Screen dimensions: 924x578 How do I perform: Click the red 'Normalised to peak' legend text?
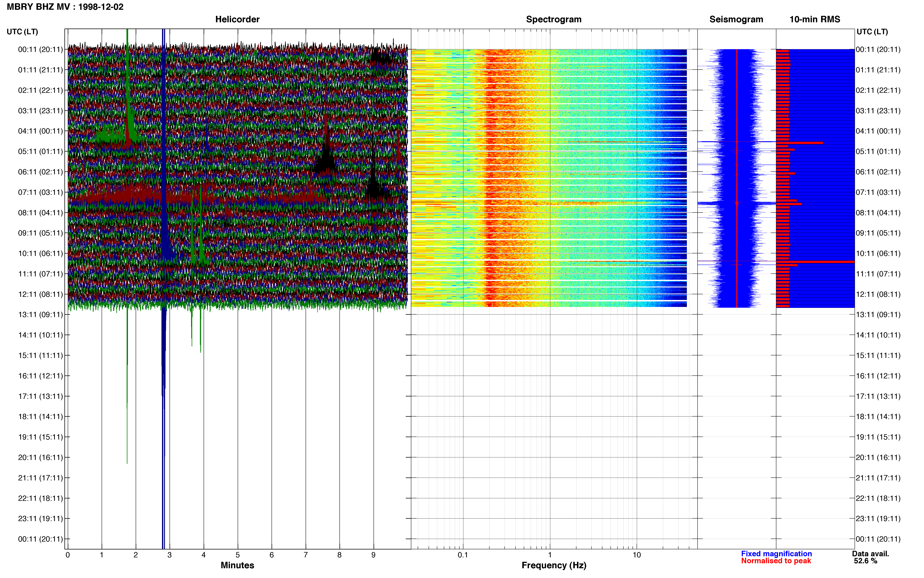click(x=776, y=561)
